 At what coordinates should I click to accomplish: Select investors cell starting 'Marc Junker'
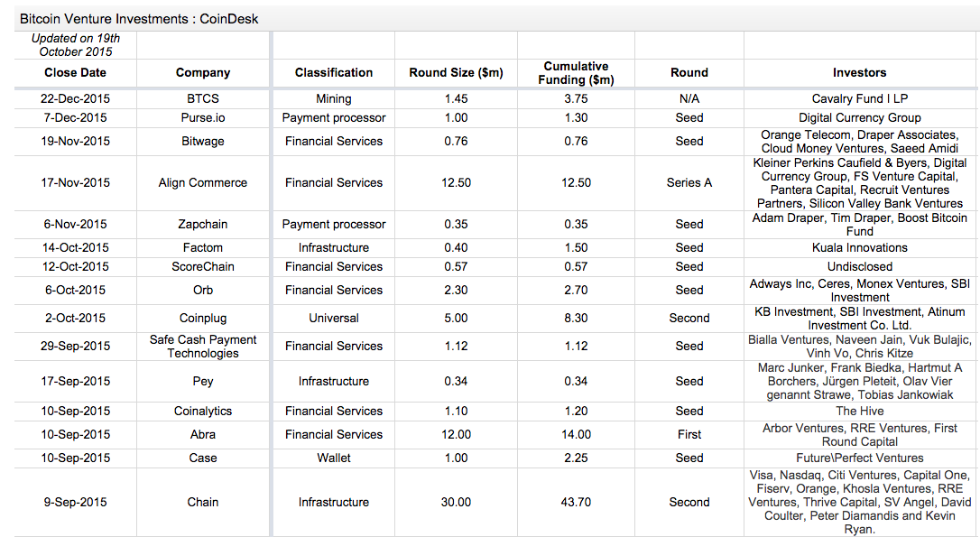click(x=860, y=381)
